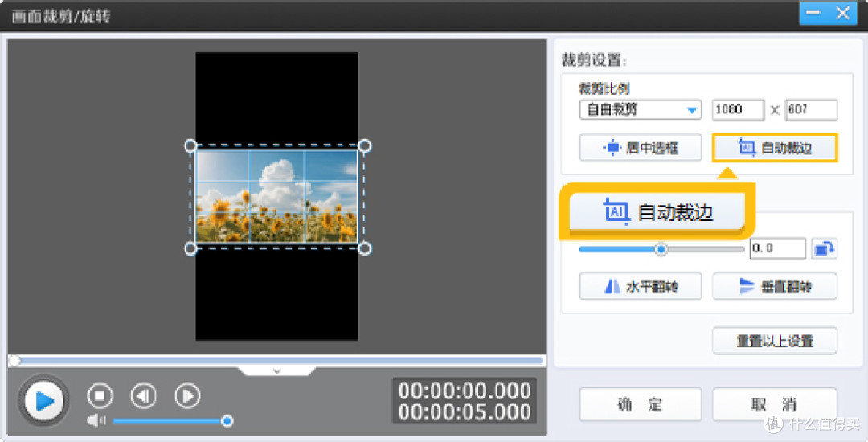Click the crop height field showing 607
The height and width of the screenshot is (442, 868).
point(811,109)
